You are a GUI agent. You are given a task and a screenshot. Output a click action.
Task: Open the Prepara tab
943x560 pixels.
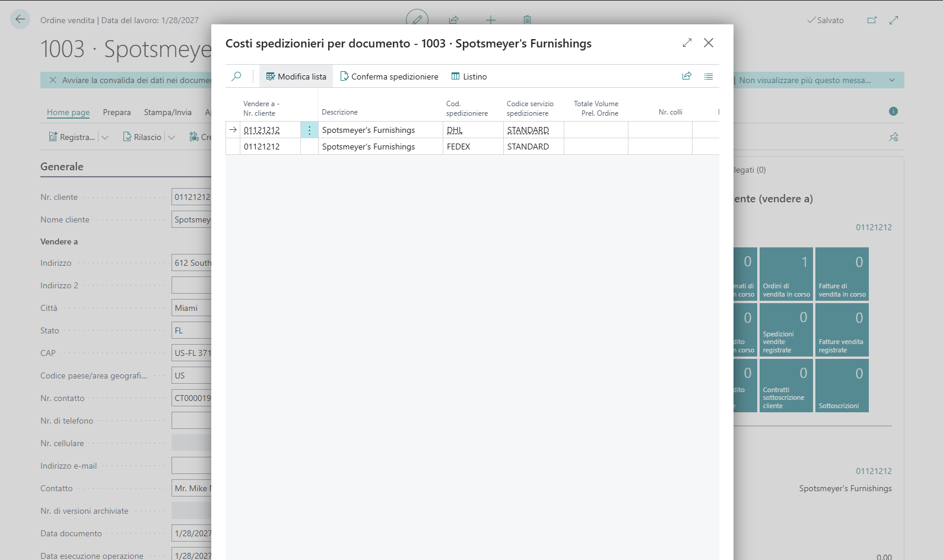117,112
